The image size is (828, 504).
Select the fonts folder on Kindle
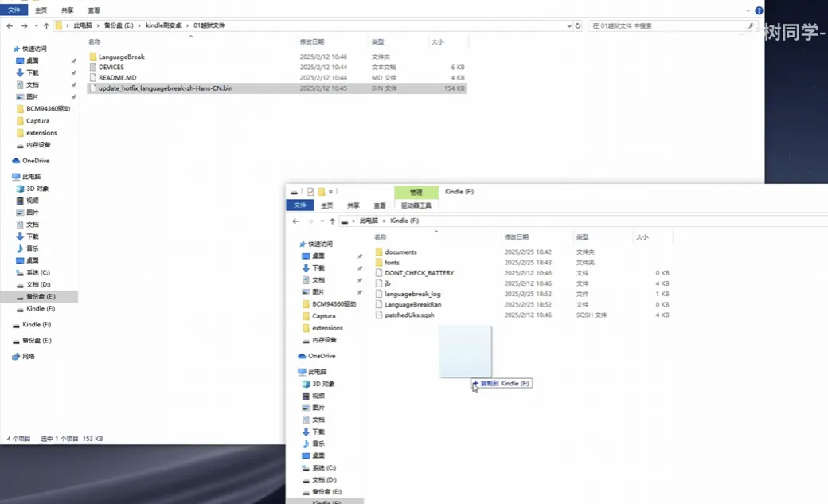coord(392,263)
